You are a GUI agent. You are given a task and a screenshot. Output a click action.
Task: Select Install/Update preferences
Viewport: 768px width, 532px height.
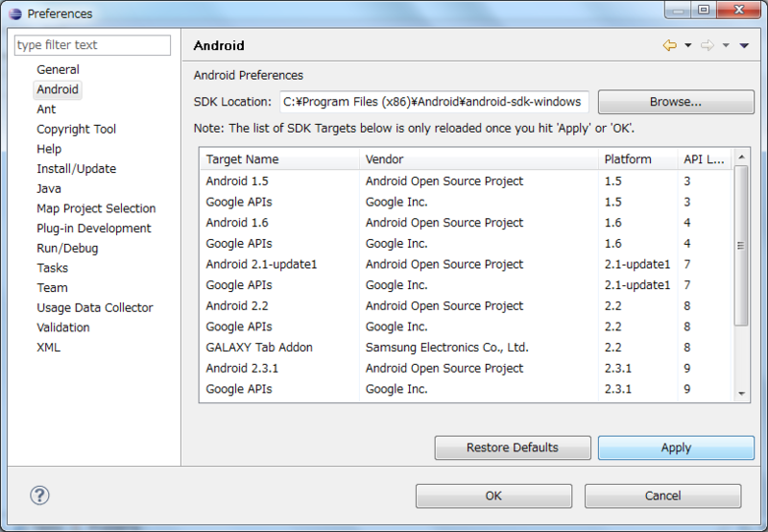[76, 169]
